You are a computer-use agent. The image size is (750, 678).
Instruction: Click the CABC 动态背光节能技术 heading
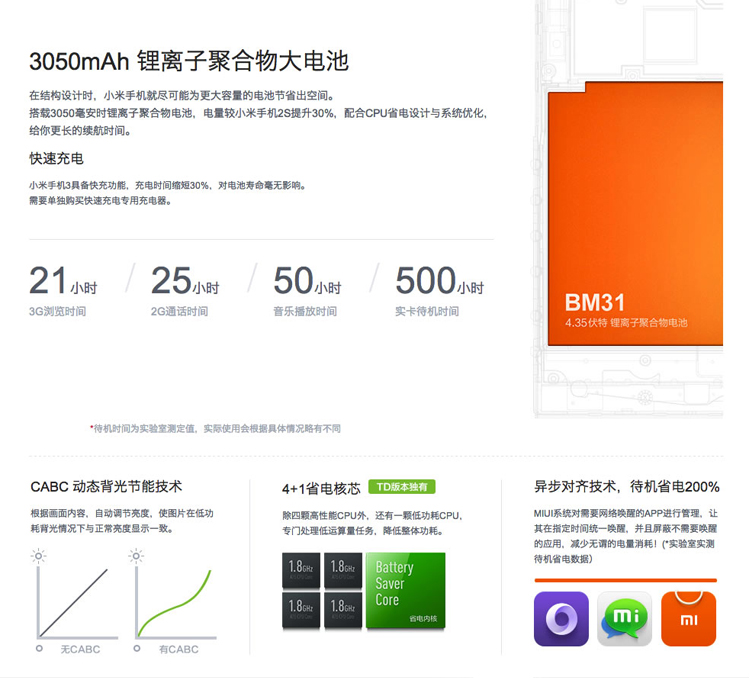pyautogui.click(x=106, y=487)
